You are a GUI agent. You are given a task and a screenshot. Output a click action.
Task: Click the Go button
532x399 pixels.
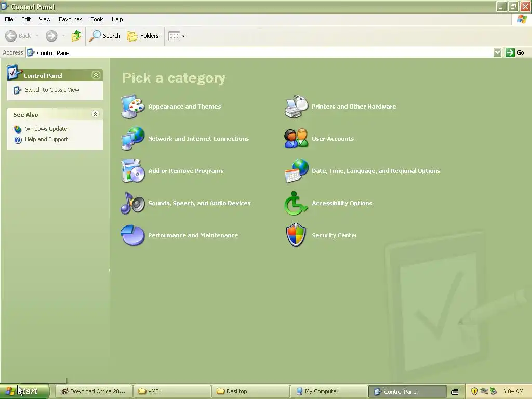click(x=515, y=52)
